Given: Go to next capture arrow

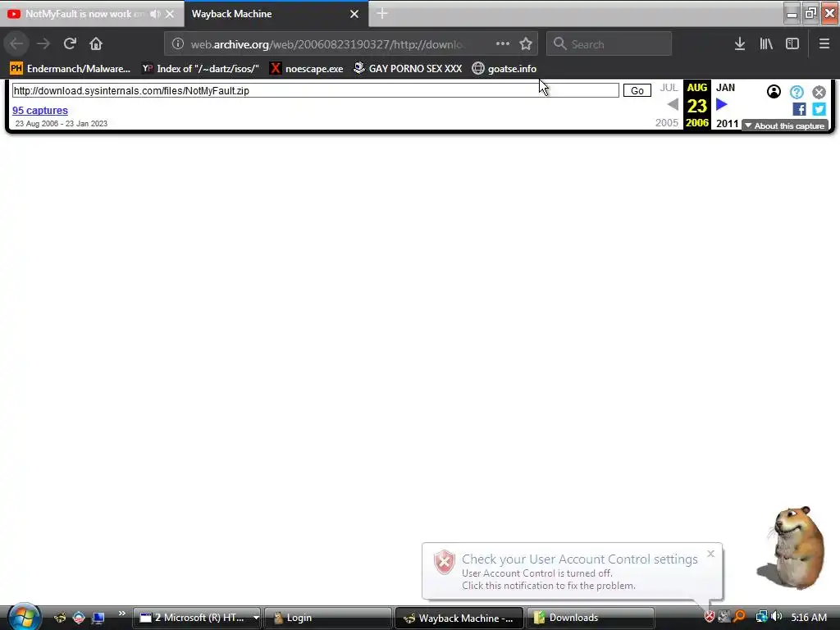Looking at the screenshot, I should (722, 104).
